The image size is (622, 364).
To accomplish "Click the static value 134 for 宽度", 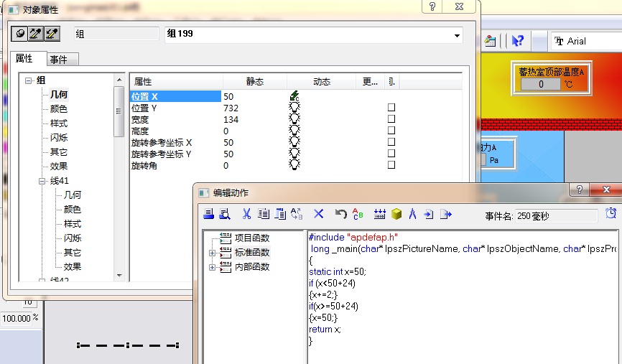I will 231,119.
